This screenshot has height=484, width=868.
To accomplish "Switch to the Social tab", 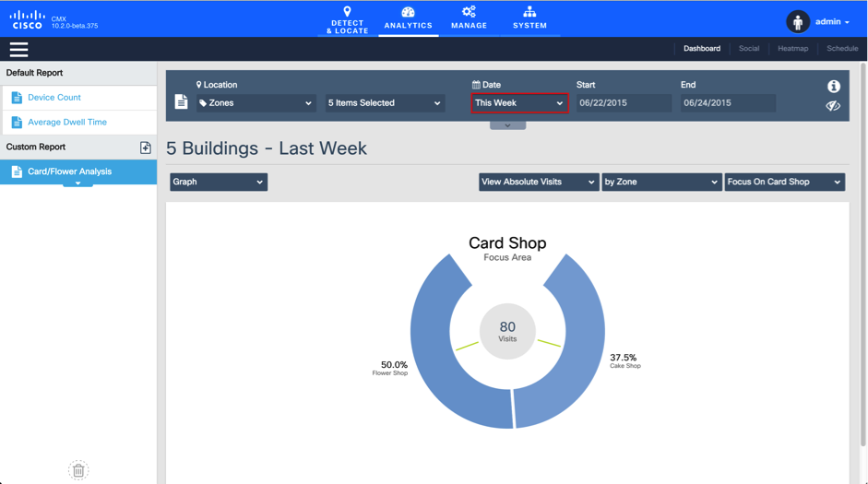I will (749, 49).
